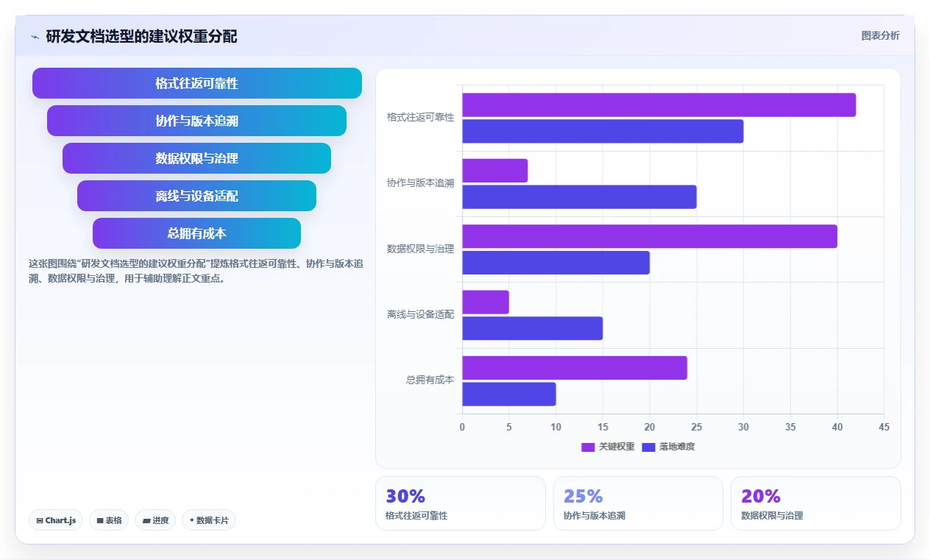Click the 协作与版本追溯 y-axis label
Screen dimensions: 930x560
[x=421, y=182]
